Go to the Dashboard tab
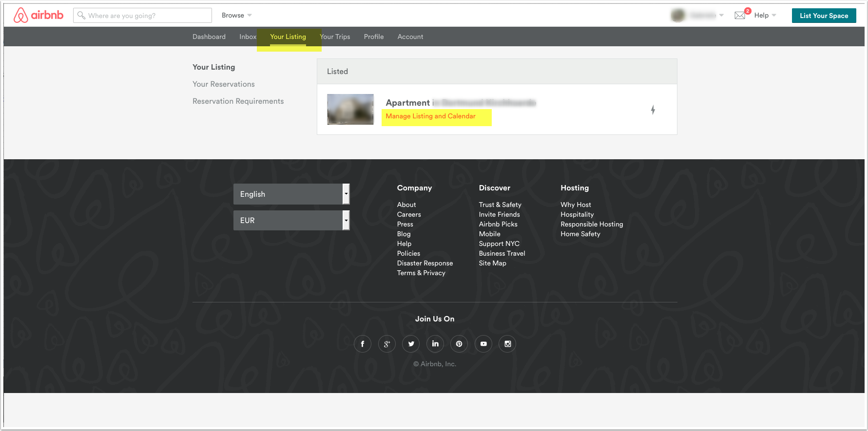This screenshot has height=431, width=868. [209, 37]
